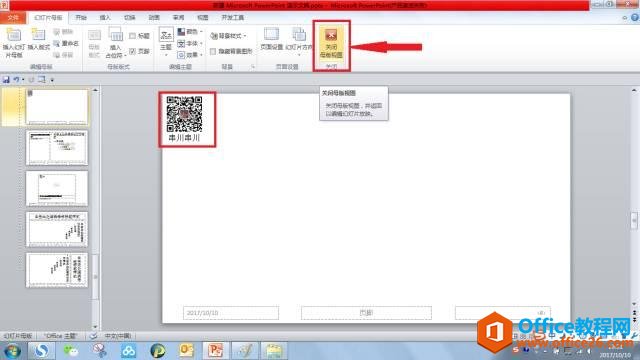Image resolution: width=640 pixels, height=360 pixels.
Task: Switch to the Home tab
Action: 81,18
